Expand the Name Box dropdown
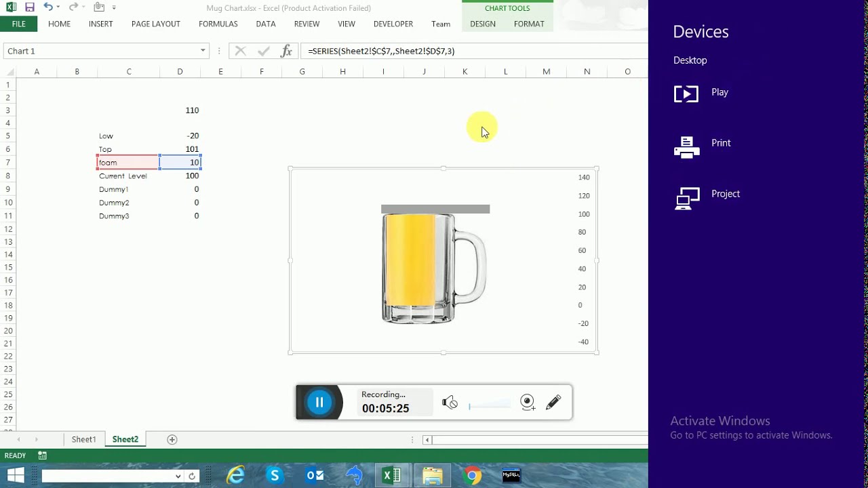Image resolution: width=868 pixels, height=488 pixels. [x=203, y=51]
